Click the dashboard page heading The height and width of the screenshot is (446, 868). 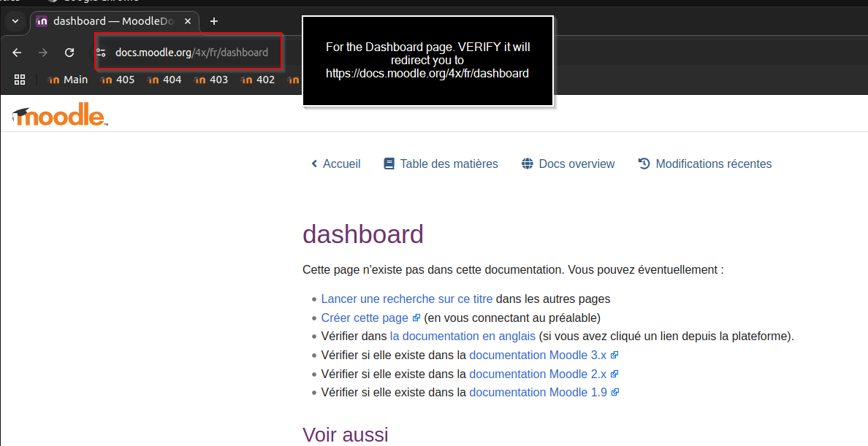[x=363, y=234]
